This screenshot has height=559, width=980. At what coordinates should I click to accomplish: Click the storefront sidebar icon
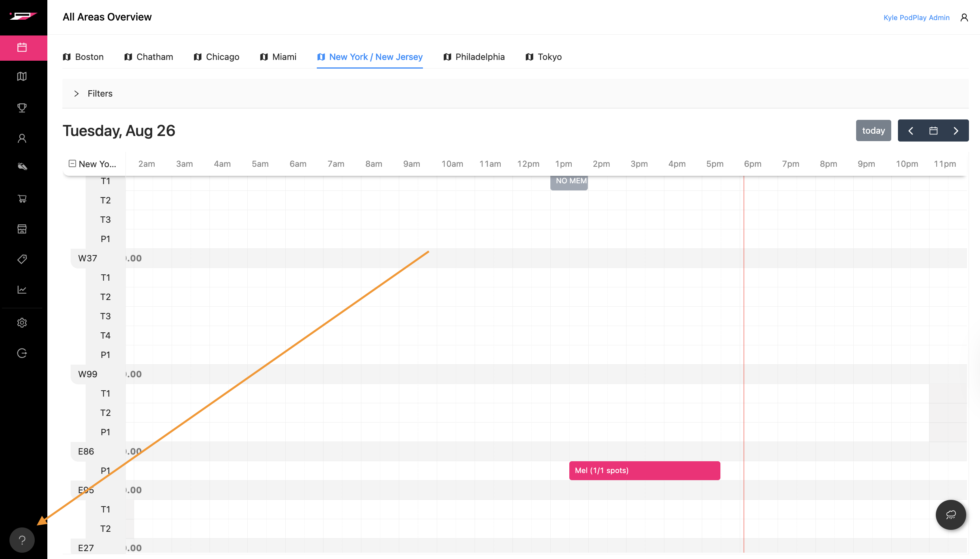[22, 229]
